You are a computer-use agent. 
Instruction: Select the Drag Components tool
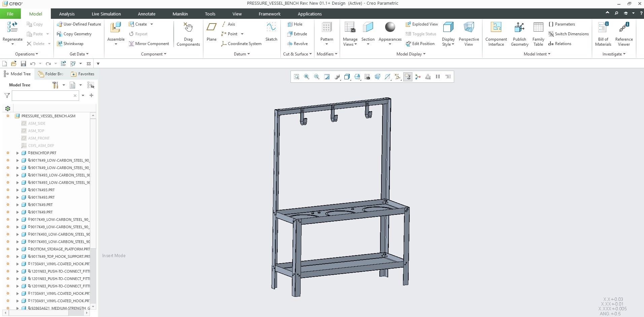(x=188, y=27)
